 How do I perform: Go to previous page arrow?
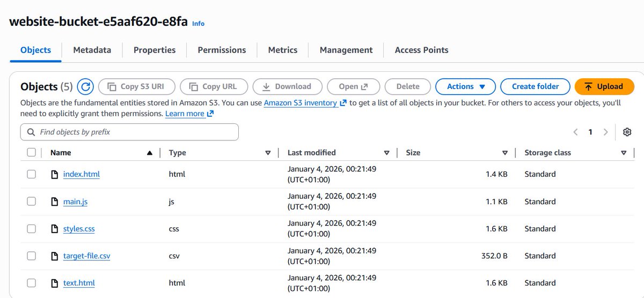point(575,132)
